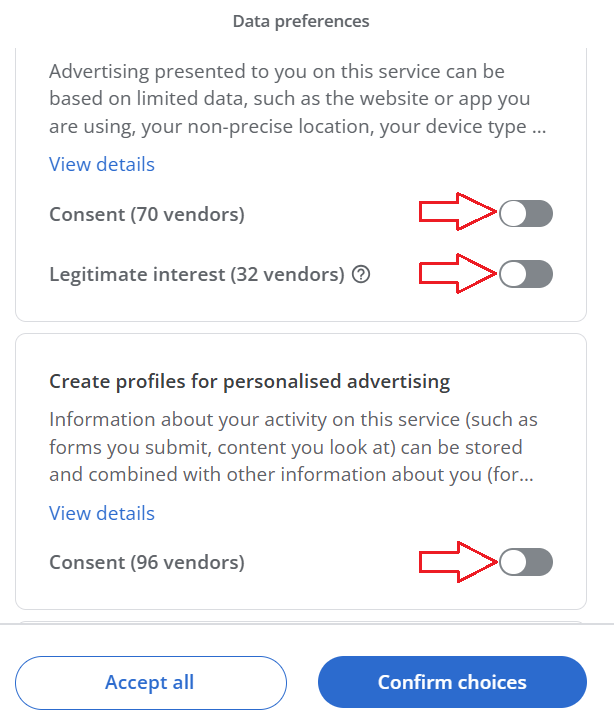Toggle Legitimate interest (32 vendors) switch
The height and width of the screenshot is (726, 614).
pyautogui.click(x=526, y=274)
